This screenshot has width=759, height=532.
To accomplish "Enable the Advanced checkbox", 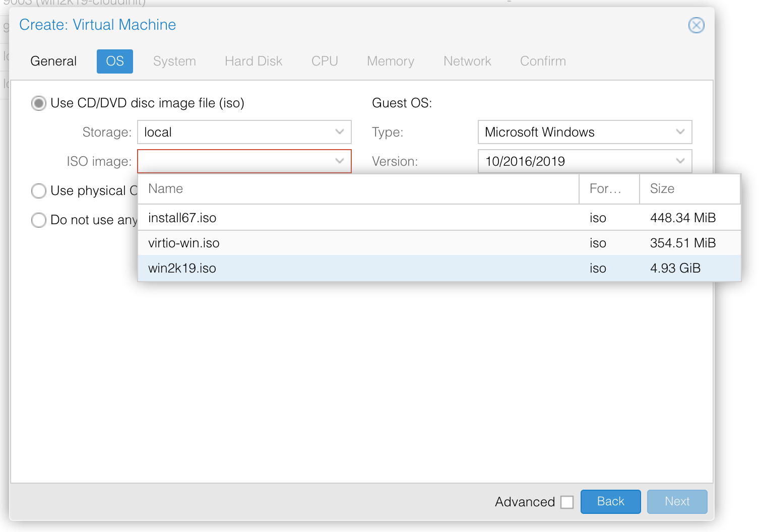I will click(567, 502).
